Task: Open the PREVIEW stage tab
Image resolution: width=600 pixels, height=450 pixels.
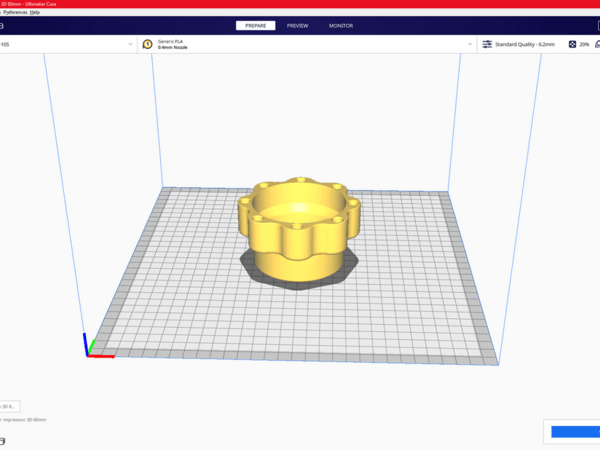Action: click(297, 25)
